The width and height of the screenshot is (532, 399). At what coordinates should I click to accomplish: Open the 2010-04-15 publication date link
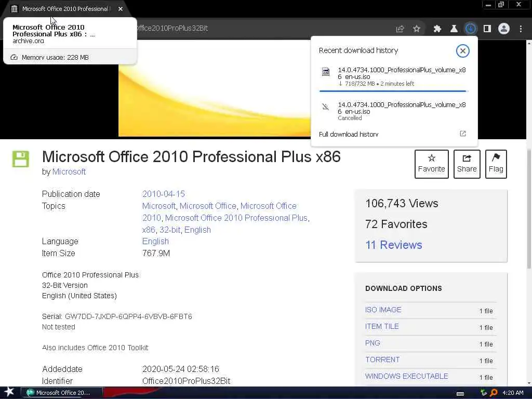tap(164, 194)
